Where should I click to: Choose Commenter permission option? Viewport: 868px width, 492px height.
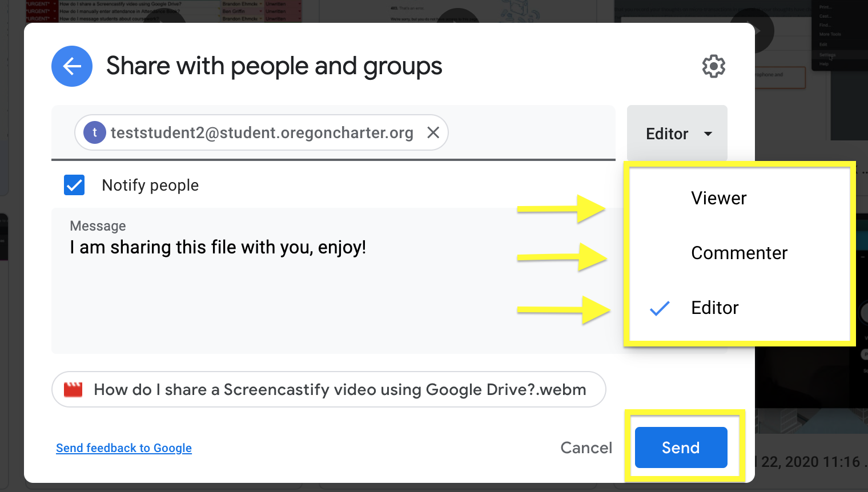pos(740,253)
